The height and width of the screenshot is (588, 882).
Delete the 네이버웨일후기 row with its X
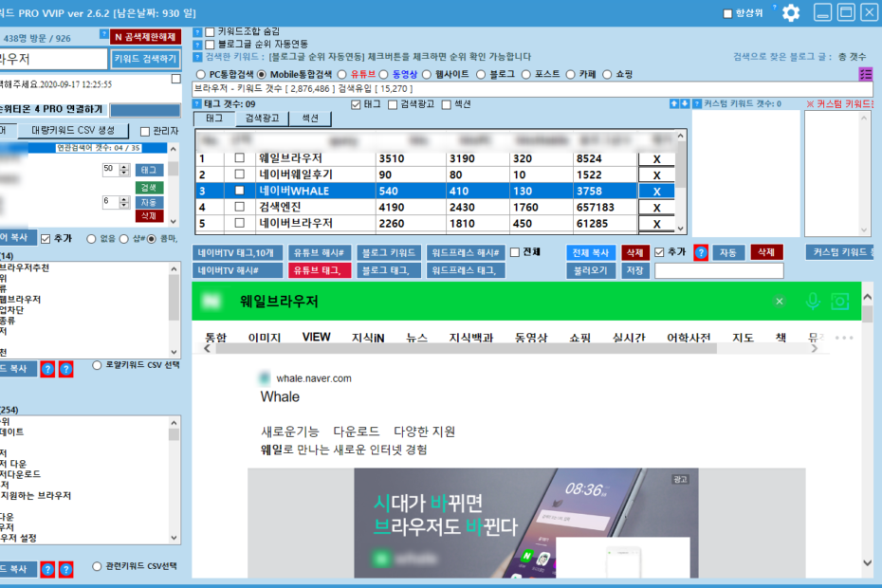[x=656, y=175]
